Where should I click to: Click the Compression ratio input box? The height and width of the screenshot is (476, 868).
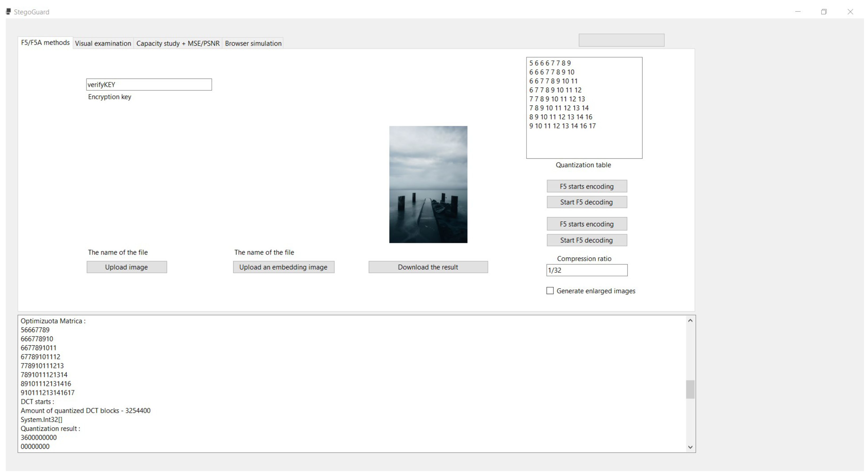[x=587, y=270]
